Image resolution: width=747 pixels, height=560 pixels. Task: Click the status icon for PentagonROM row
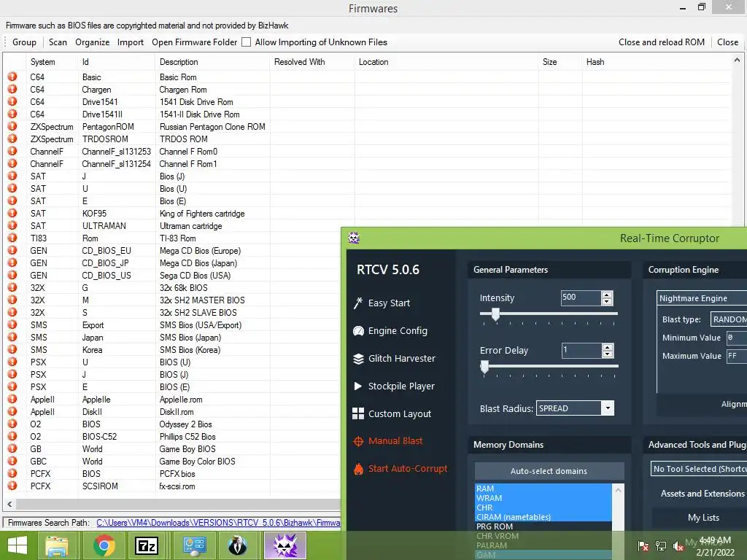tap(12, 126)
